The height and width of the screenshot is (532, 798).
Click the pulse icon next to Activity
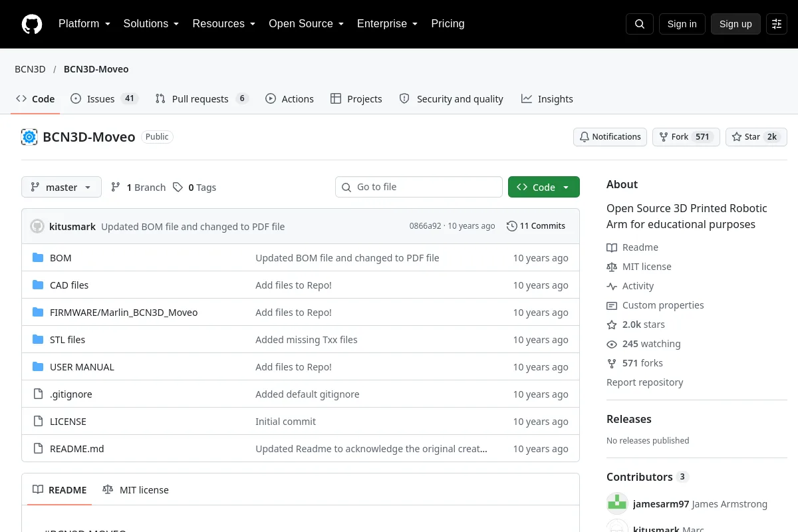[612, 286]
